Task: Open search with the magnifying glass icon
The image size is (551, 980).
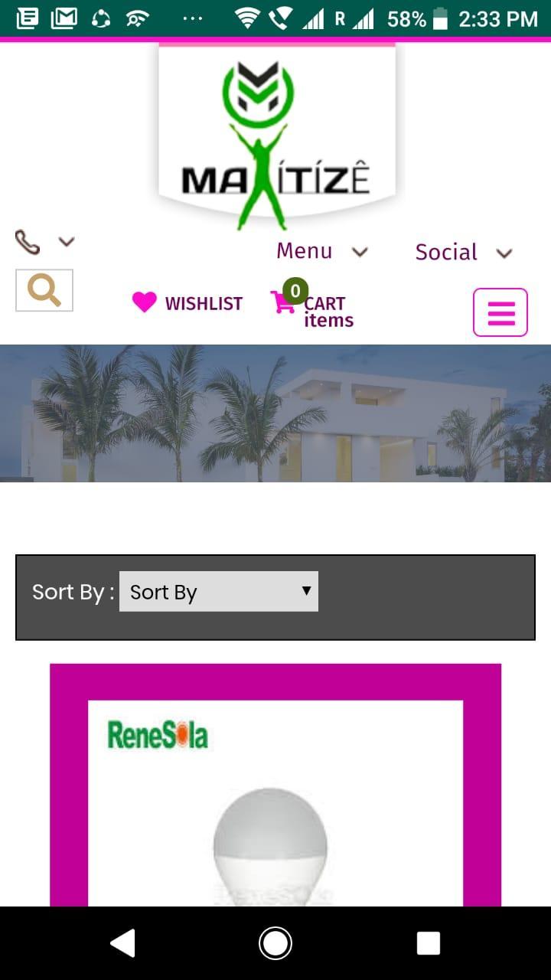Action: click(44, 290)
